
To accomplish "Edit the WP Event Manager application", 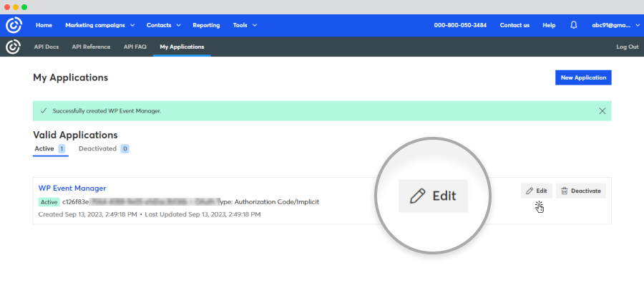I will coord(537,191).
